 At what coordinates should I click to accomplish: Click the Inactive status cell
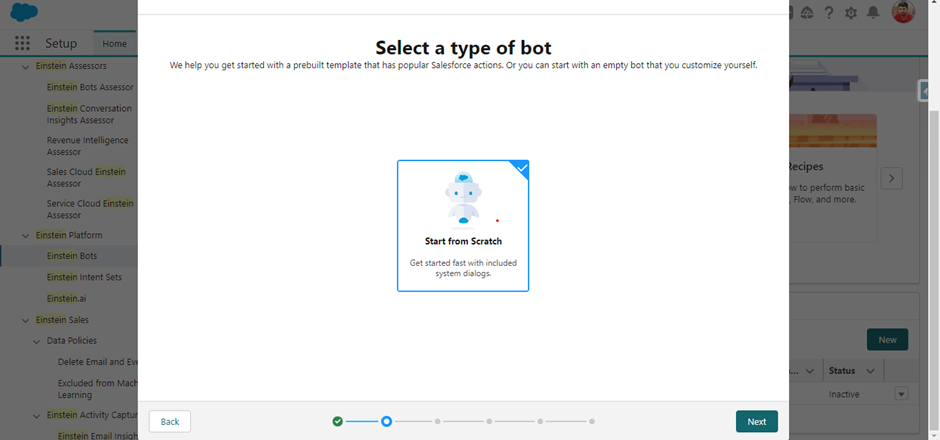tap(843, 394)
